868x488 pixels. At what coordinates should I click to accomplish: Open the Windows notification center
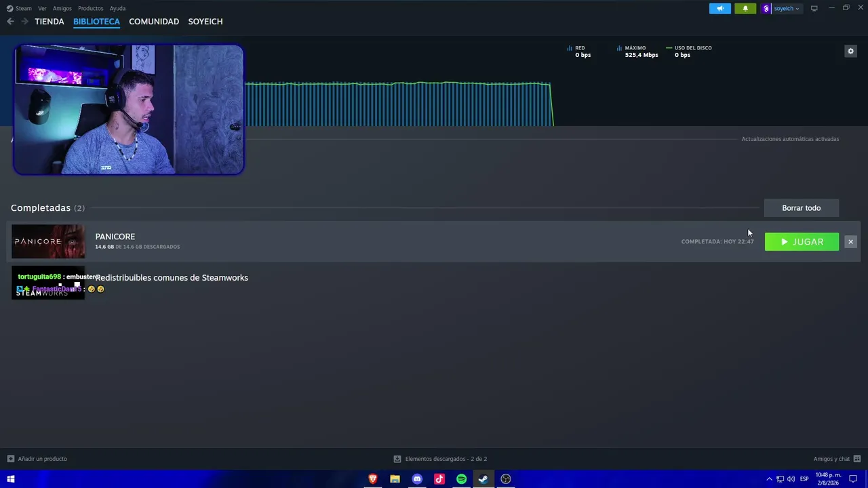click(853, 479)
